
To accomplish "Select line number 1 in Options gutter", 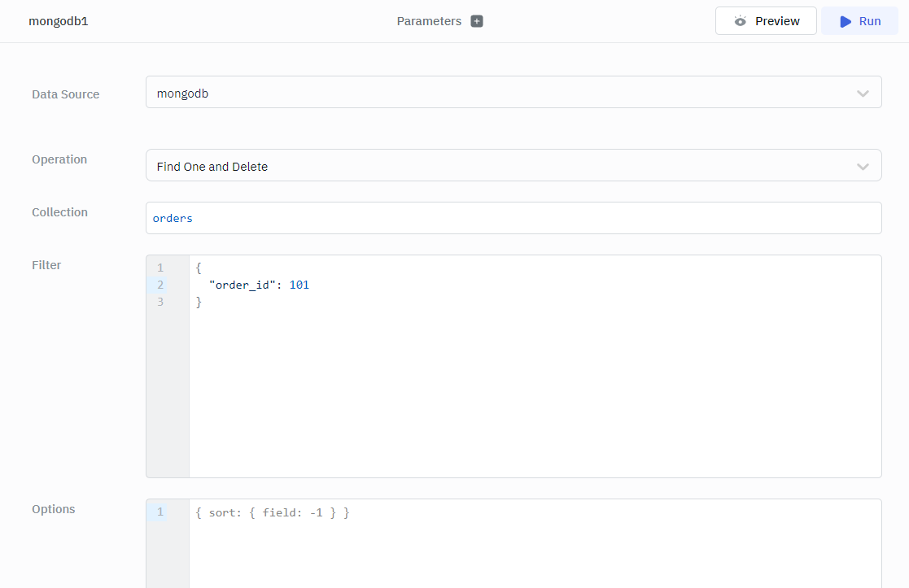I will coord(160,512).
